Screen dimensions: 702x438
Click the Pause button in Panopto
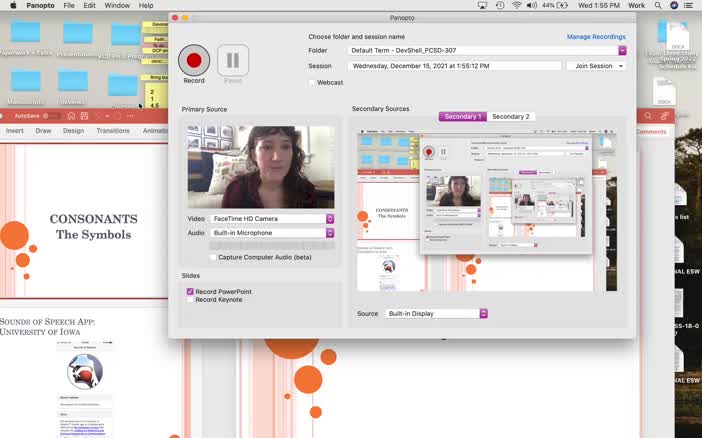(x=232, y=60)
